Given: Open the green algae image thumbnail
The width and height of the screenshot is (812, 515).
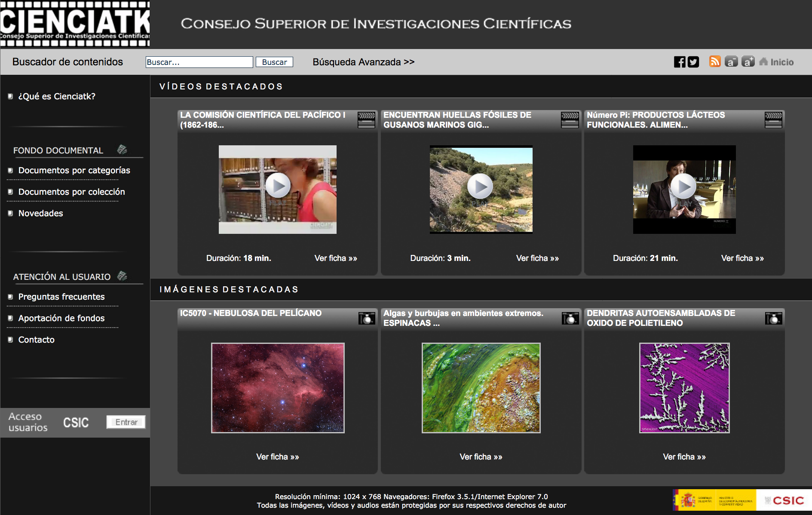Looking at the screenshot, I should [x=481, y=388].
